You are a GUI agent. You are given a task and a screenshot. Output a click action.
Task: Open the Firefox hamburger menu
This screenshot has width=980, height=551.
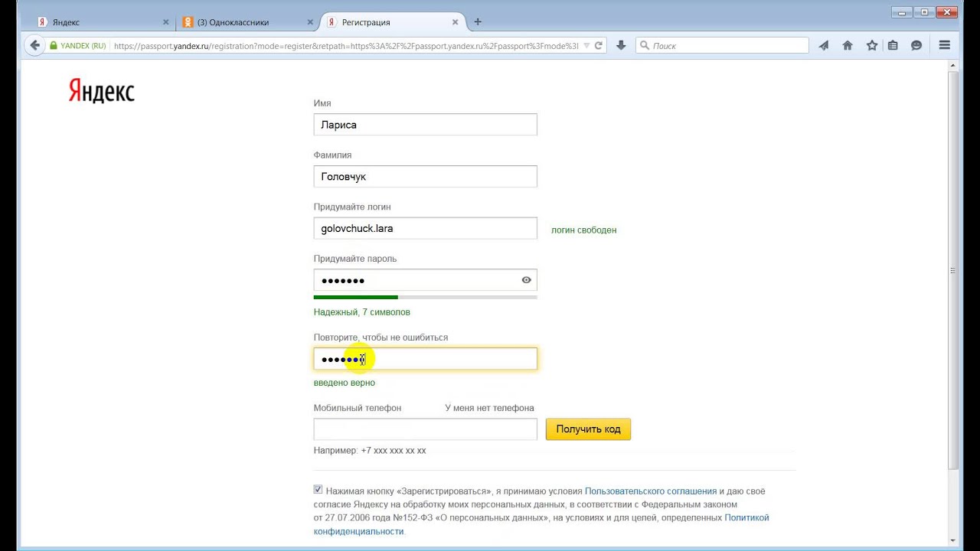pos(945,46)
